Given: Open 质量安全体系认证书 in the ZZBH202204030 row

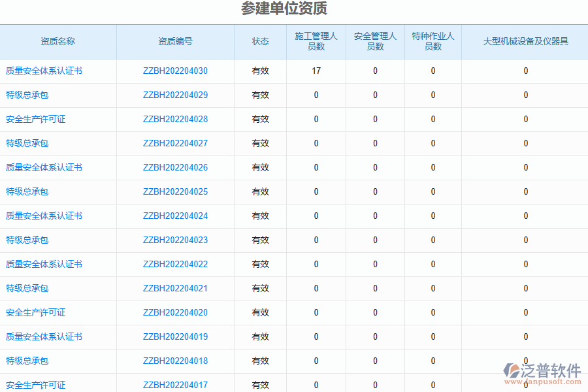Looking at the screenshot, I should [44, 71].
